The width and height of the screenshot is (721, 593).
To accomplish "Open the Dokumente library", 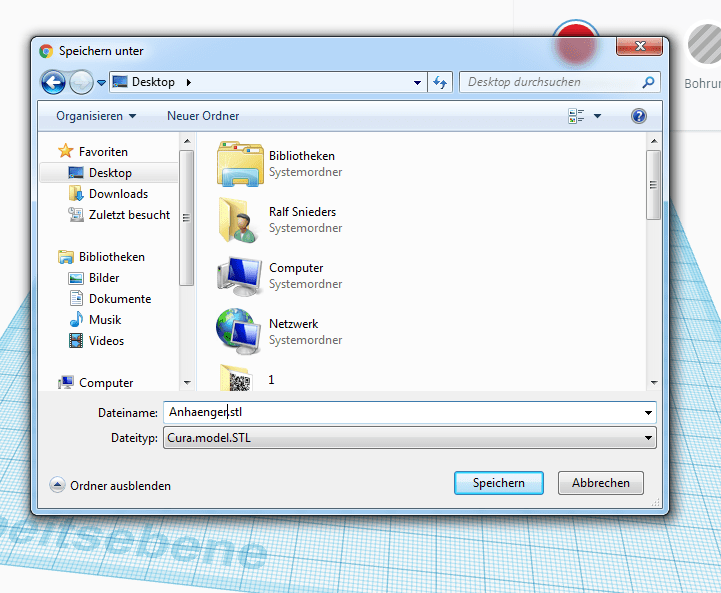I will pos(120,299).
